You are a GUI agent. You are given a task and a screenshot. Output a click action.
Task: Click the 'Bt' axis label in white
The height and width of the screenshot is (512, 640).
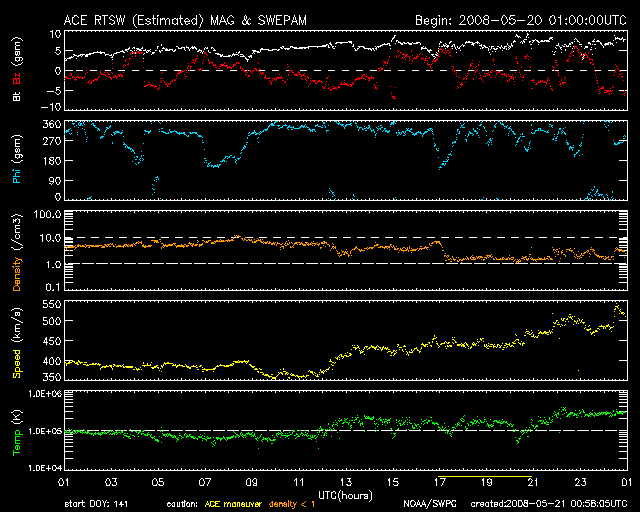[x=17, y=97]
